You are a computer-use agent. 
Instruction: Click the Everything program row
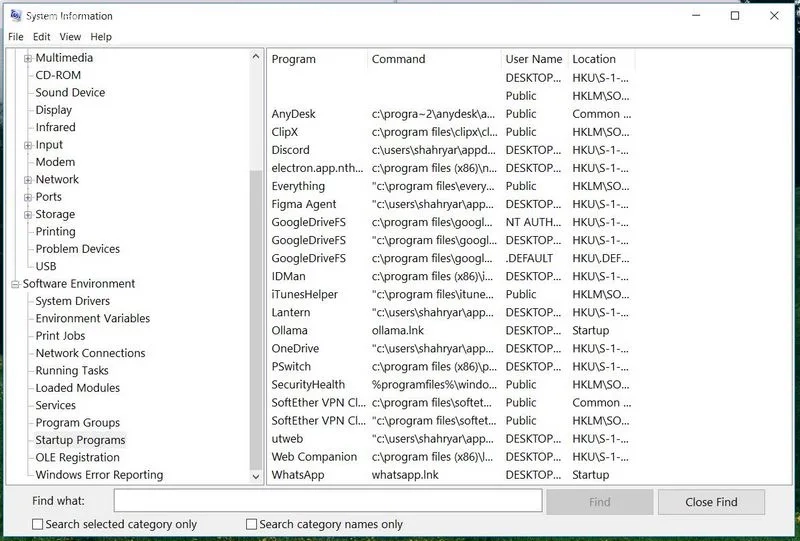point(451,186)
